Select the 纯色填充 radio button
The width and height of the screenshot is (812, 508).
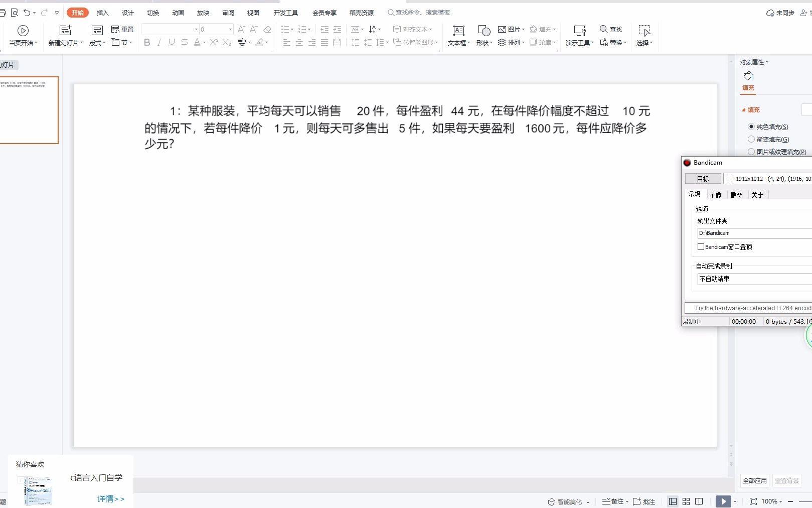(x=751, y=126)
